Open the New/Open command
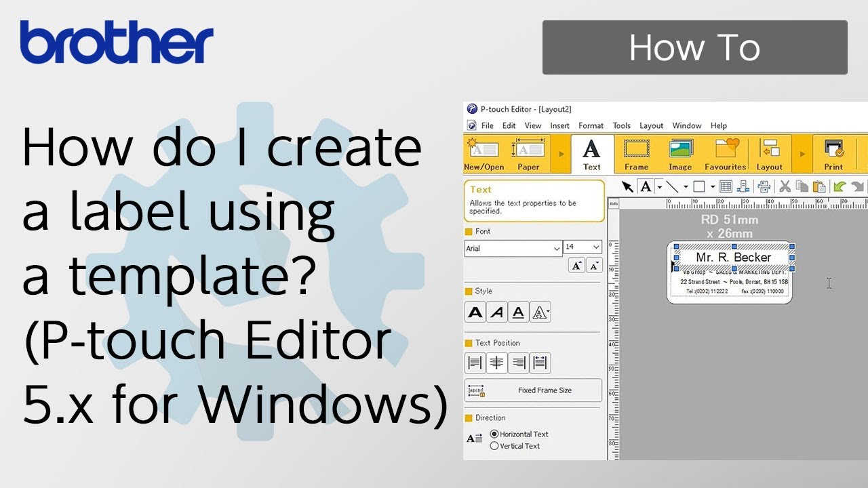This screenshot has width=868, height=488. tap(484, 154)
